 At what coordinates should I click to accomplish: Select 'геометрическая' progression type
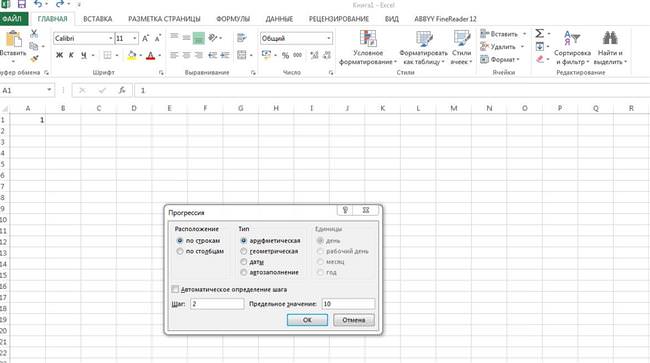point(243,251)
